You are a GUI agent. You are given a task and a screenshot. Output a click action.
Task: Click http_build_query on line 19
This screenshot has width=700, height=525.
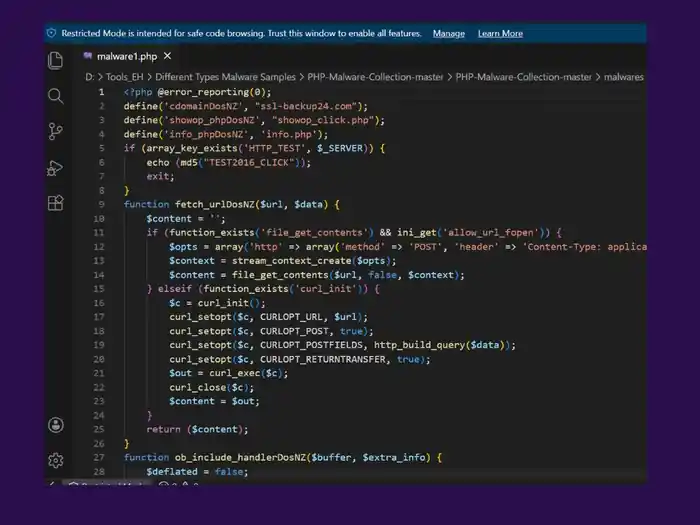click(x=419, y=345)
